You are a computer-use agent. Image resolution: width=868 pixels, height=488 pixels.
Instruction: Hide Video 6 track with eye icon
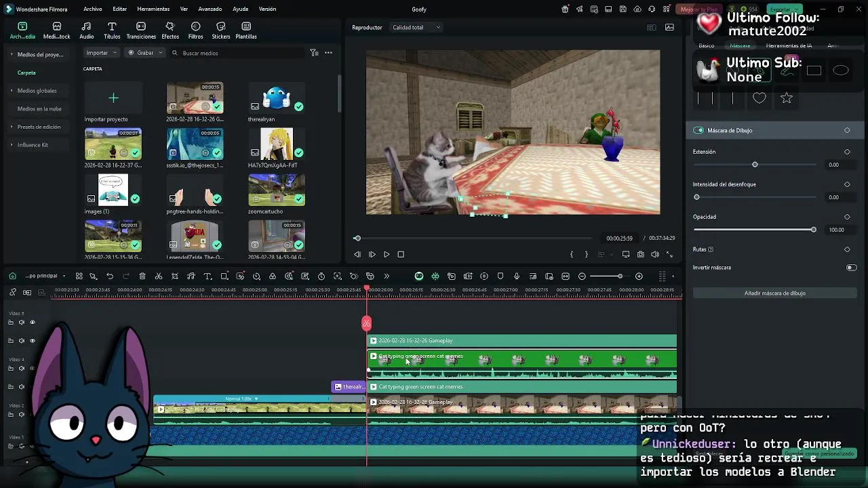(32, 322)
